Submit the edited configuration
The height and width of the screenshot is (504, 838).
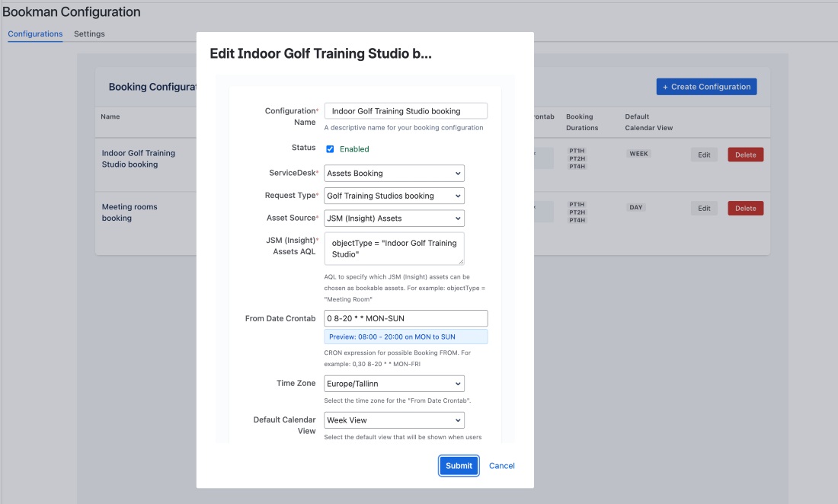point(459,466)
